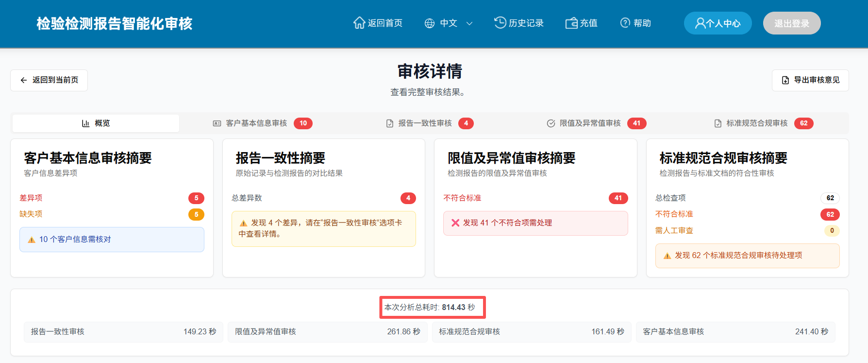Screen dimensions: 868x363
Task: Click the 帮助 question mark icon
Action: (x=625, y=23)
